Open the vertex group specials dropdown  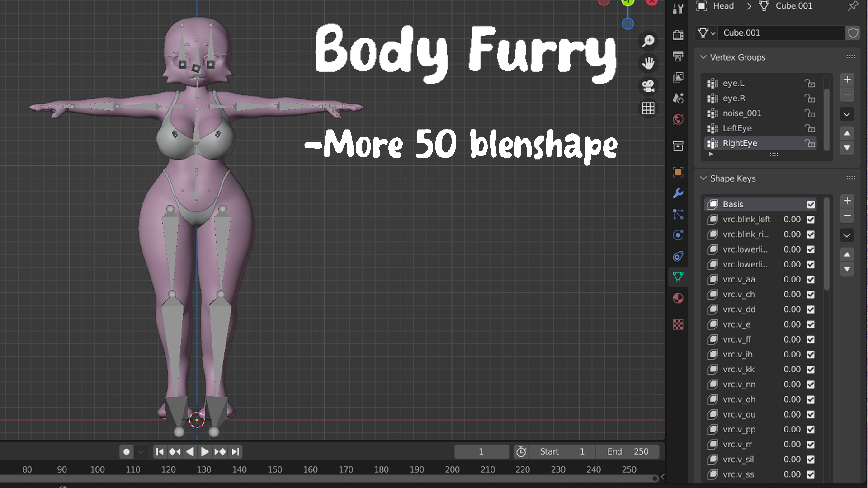[847, 114]
